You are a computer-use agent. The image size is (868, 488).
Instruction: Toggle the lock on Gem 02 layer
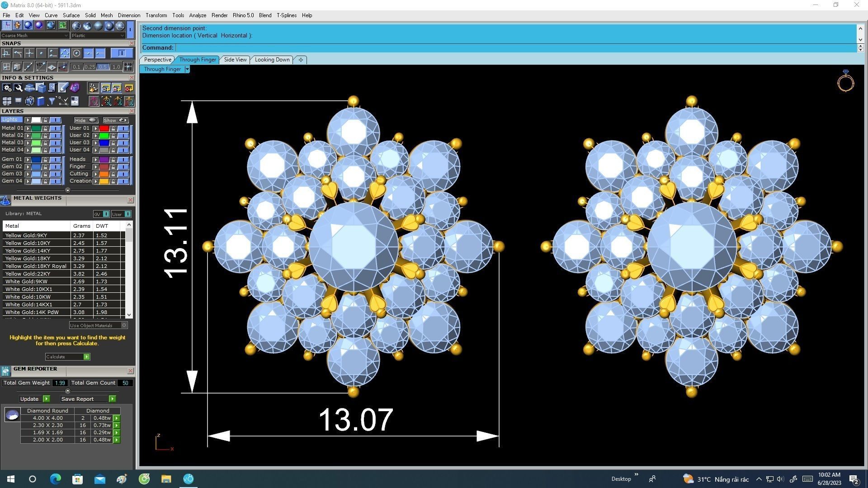(x=45, y=167)
